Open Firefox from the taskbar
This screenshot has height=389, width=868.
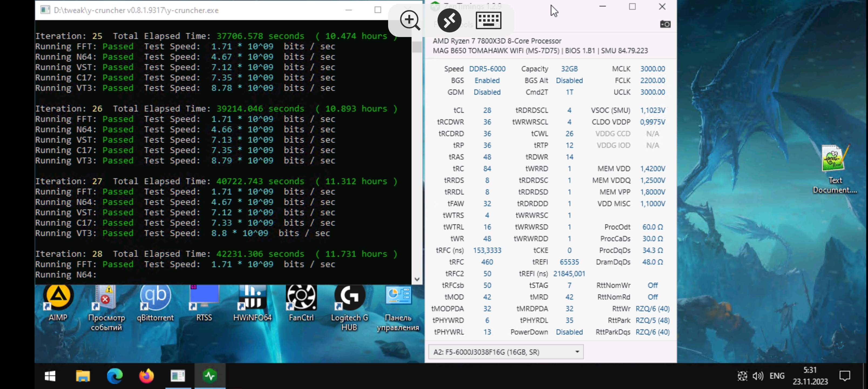(146, 376)
